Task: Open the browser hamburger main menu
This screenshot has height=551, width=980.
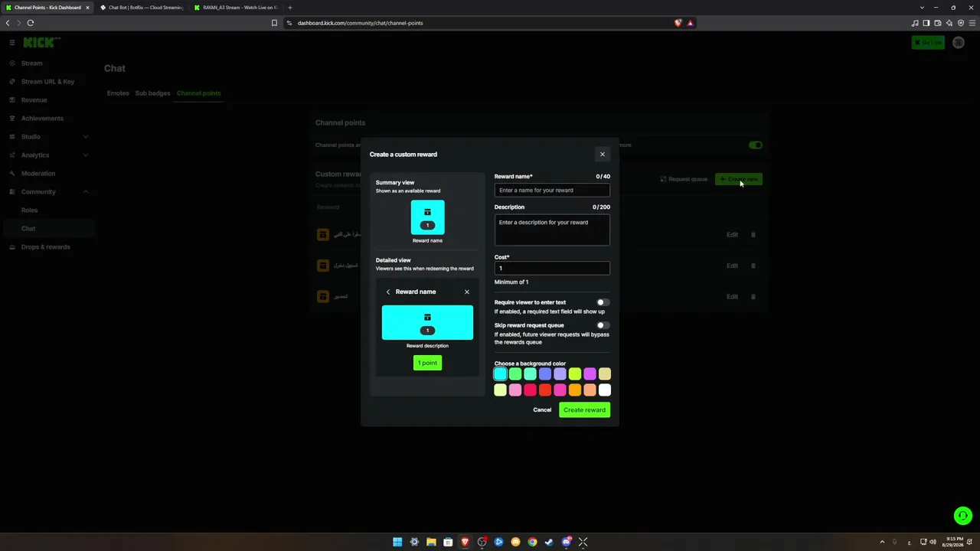Action: click(x=972, y=23)
